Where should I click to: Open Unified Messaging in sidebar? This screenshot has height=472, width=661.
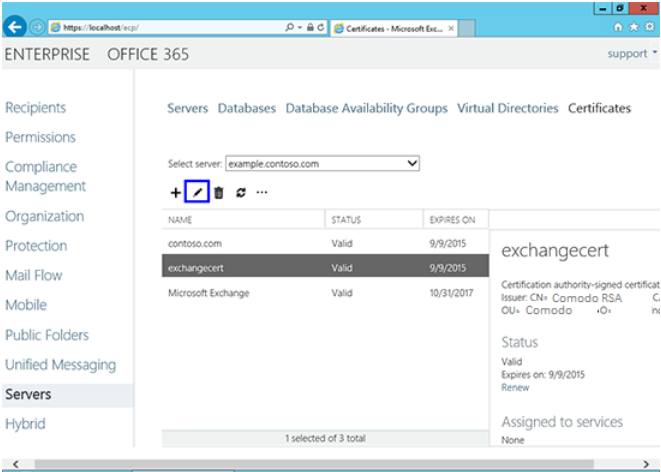point(60,365)
